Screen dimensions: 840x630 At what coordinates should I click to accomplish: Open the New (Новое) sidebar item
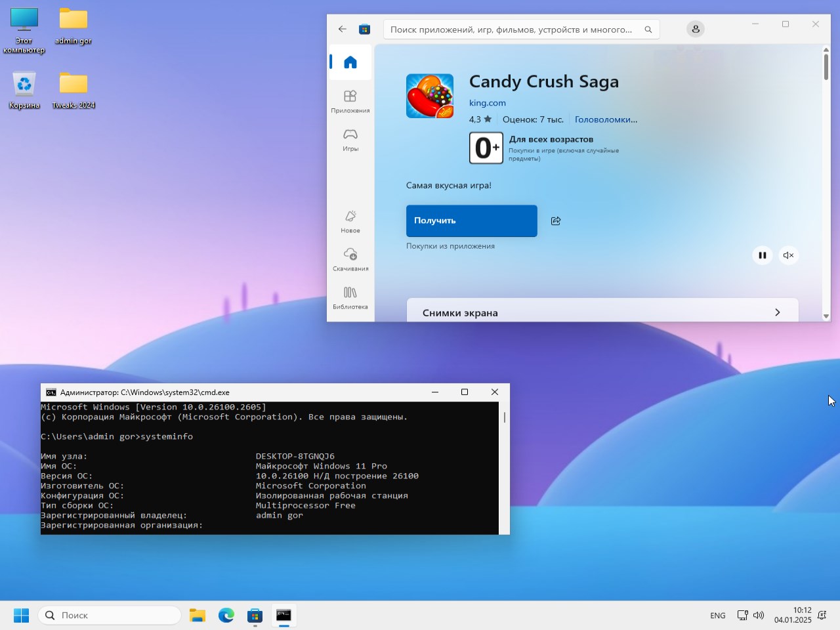click(350, 221)
